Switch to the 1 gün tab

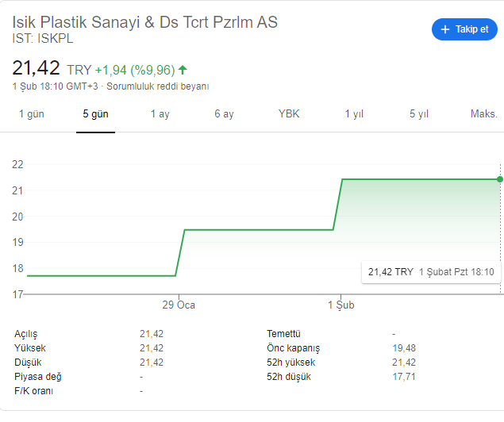[32, 114]
